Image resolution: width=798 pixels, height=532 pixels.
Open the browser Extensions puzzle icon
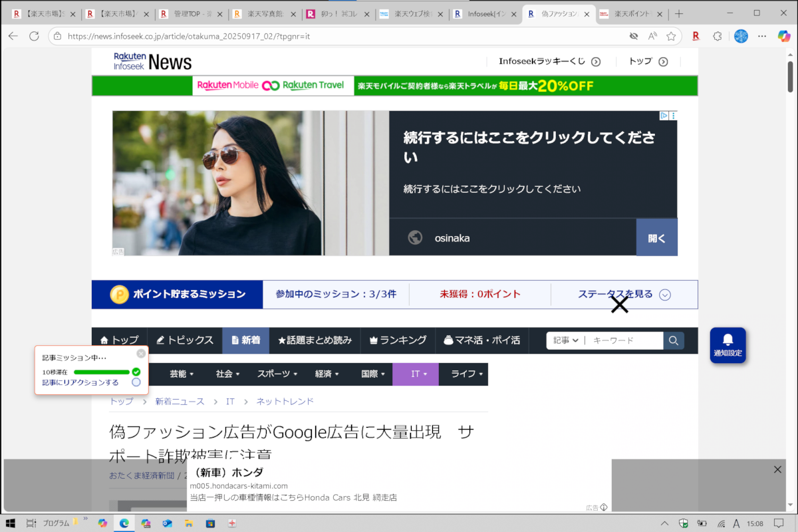(x=717, y=36)
